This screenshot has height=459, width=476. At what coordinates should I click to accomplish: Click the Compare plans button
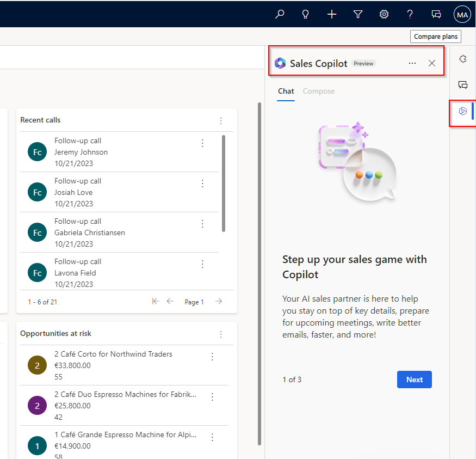pyautogui.click(x=436, y=36)
